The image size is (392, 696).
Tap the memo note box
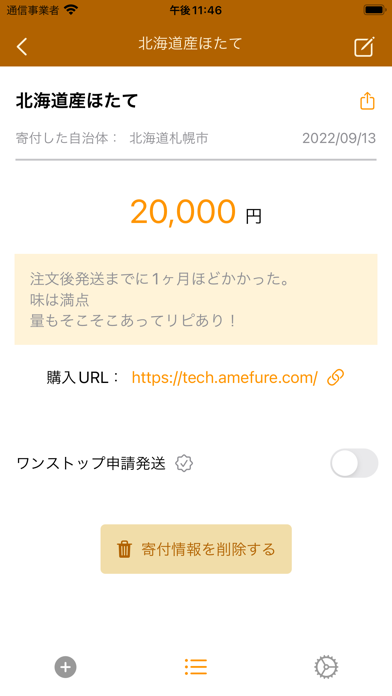pos(196,299)
